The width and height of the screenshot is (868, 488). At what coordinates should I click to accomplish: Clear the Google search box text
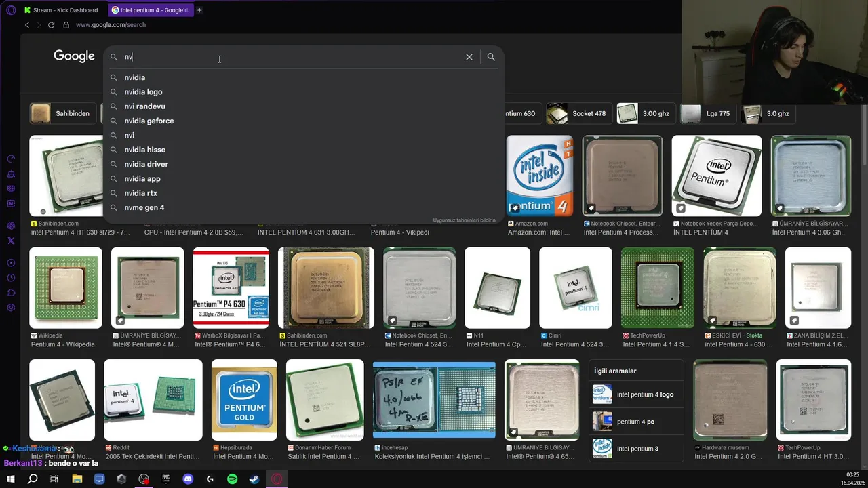(x=469, y=57)
